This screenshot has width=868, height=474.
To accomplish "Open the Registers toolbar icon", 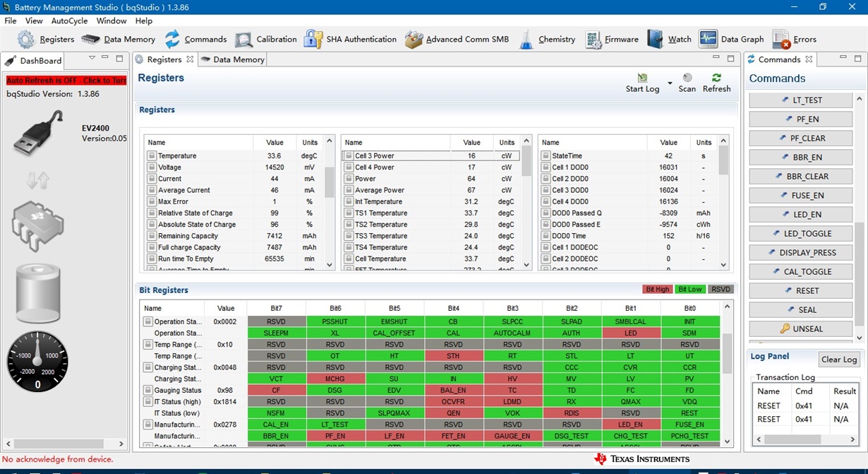I will tap(26, 40).
